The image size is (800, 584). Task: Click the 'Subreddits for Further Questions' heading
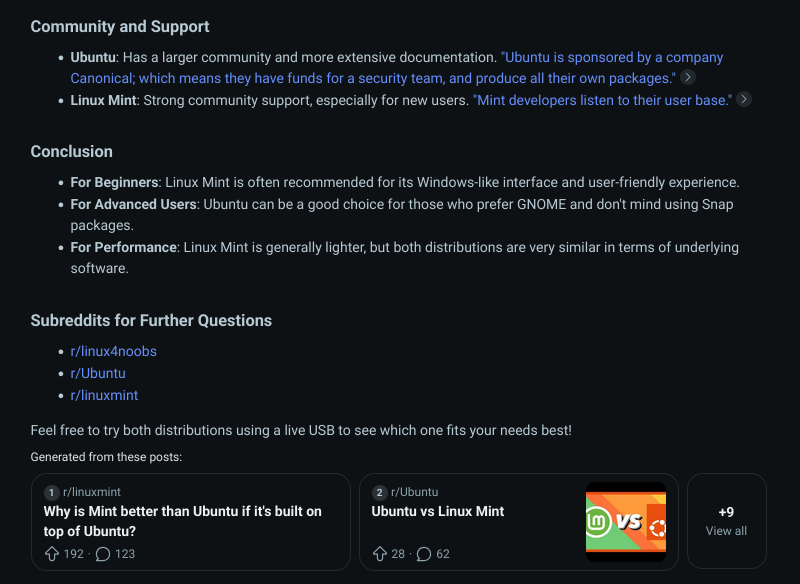[151, 321]
